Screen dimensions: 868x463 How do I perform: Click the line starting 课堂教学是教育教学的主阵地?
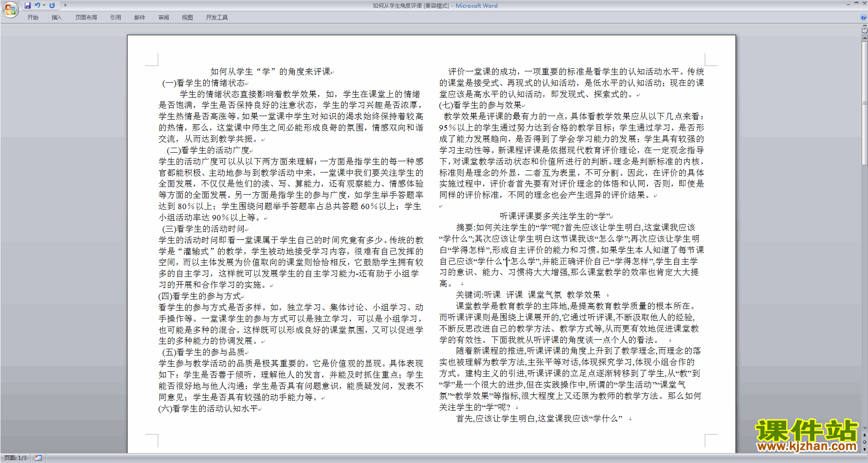pos(576,306)
